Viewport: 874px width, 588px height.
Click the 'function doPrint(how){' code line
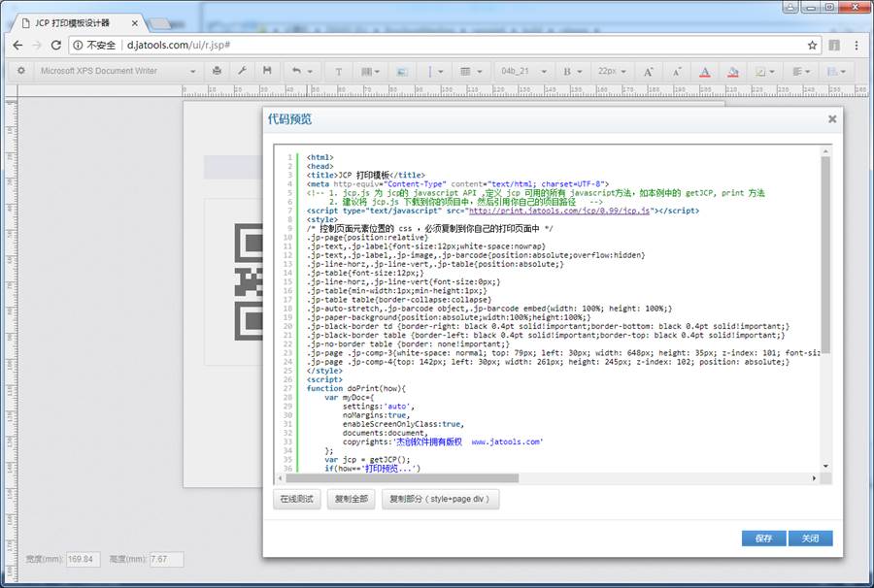pyautogui.click(x=356, y=389)
